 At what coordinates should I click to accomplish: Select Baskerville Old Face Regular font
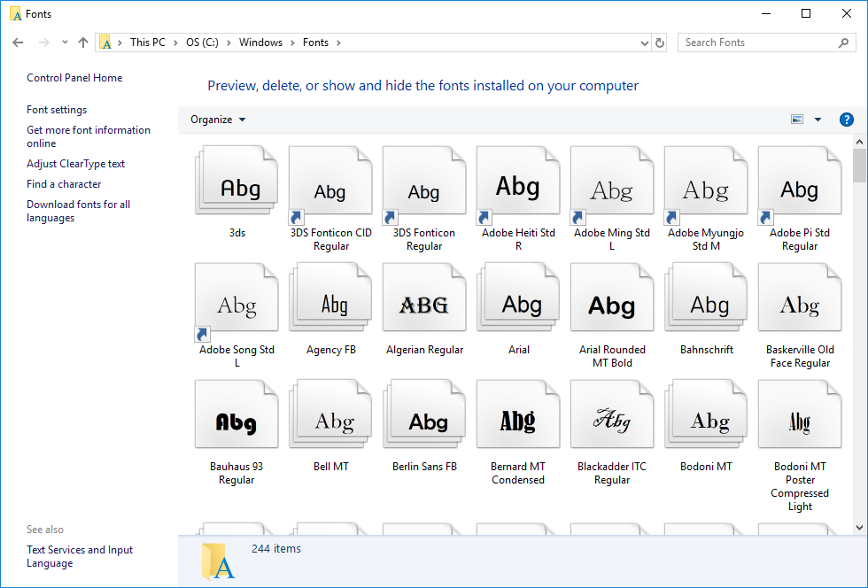tap(799, 298)
